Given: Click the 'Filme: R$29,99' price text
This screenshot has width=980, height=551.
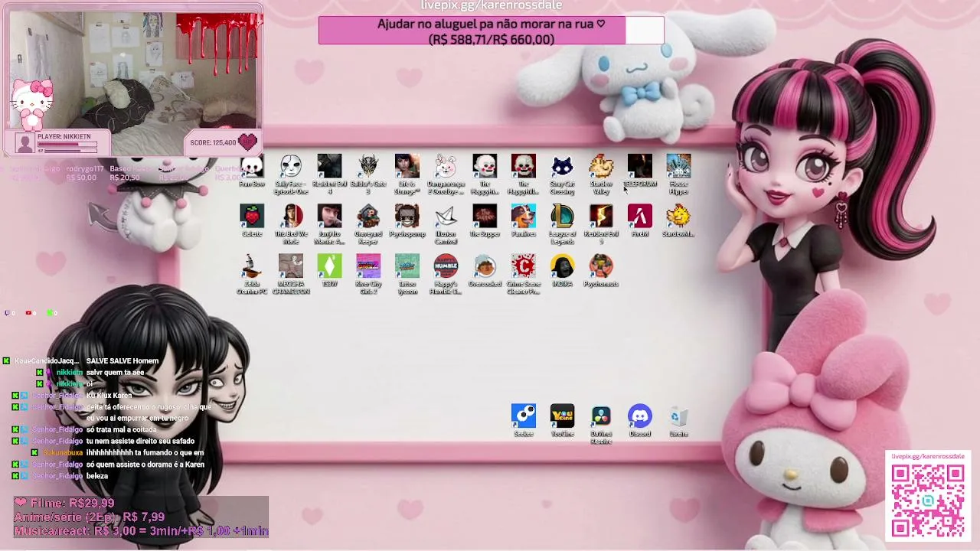Looking at the screenshot, I should click(65, 503).
